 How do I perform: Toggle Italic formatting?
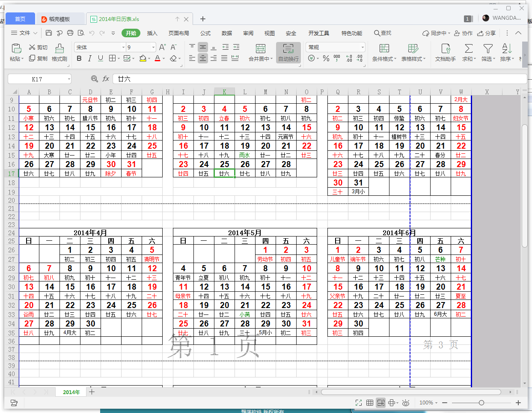(89, 58)
